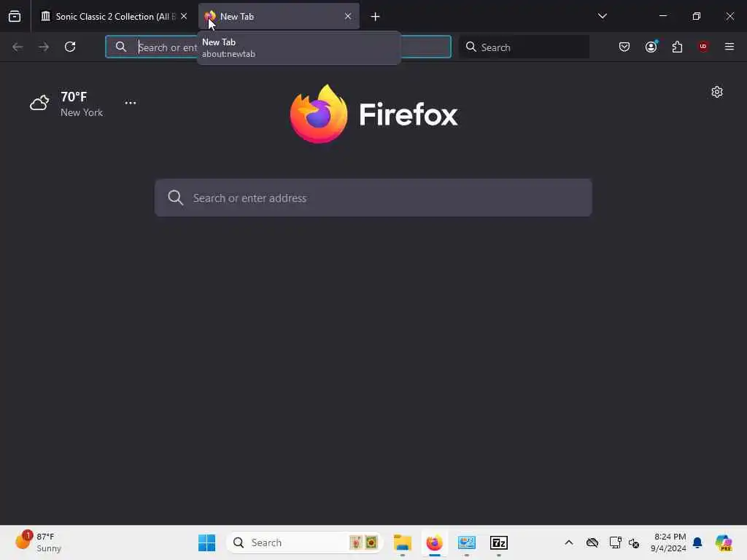Image resolution: width=747 pixels, height=560 pixels.
Task: Show hidden system tray icons
Action: click(x=569, y=542)
